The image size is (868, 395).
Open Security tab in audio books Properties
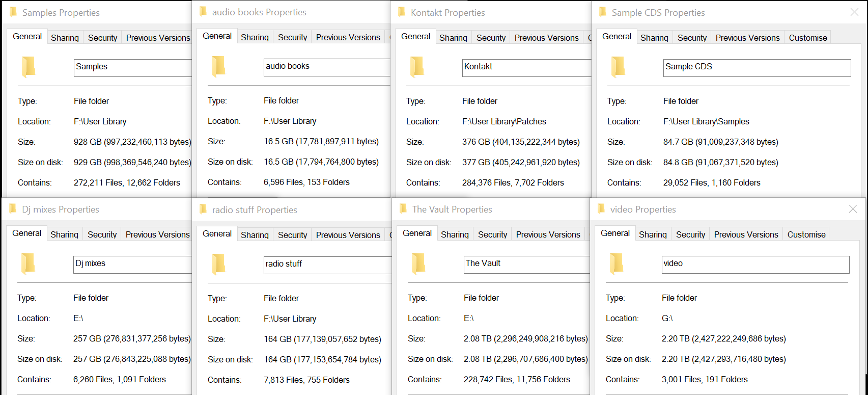pos(293,37)
